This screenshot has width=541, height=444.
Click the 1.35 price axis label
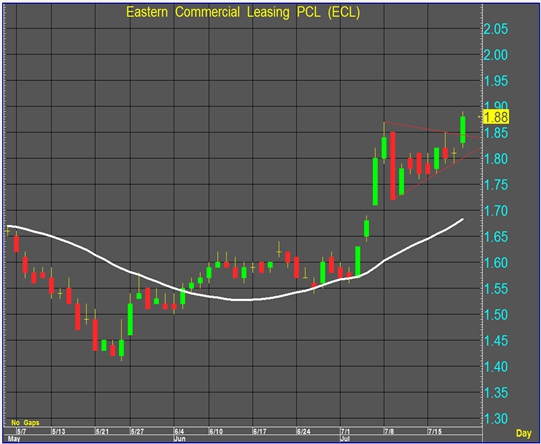pos(496,393)
